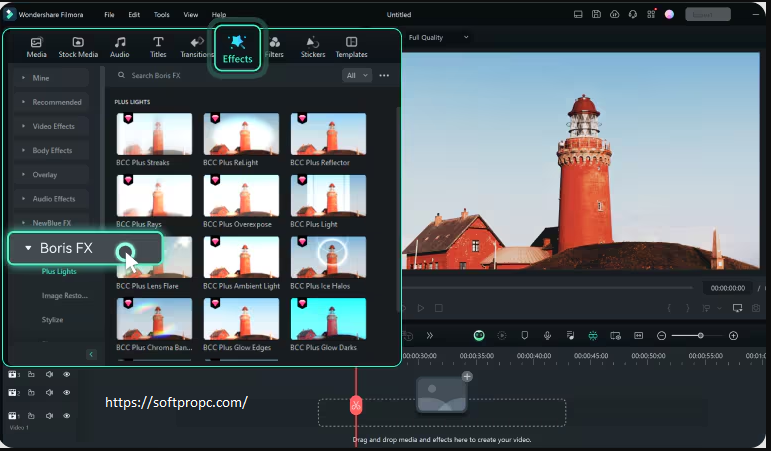Toggle visibility eye on Video 1 track

[x=66, y=416]
